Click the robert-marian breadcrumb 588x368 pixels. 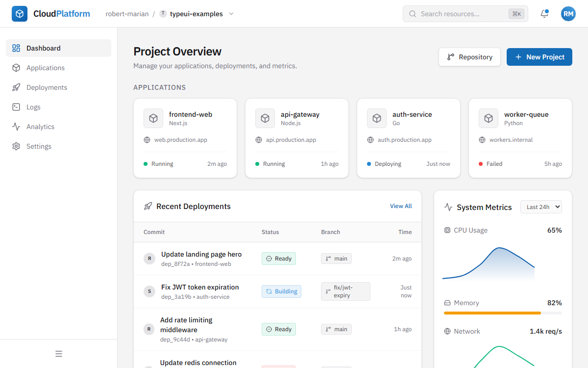127,14
